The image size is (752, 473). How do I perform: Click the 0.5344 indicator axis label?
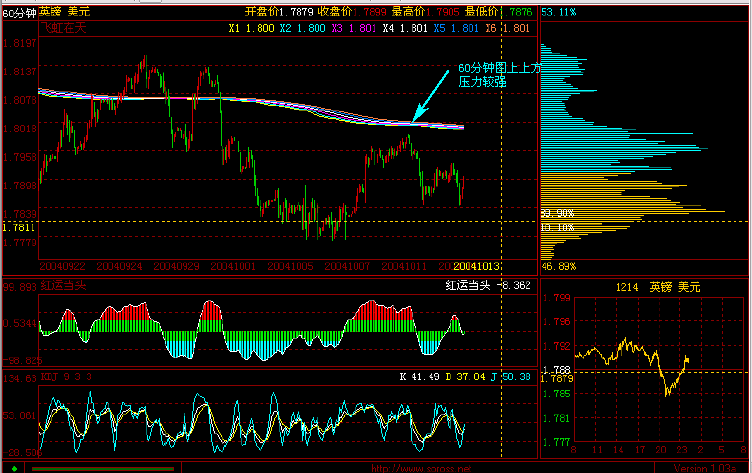coord(20,323)
